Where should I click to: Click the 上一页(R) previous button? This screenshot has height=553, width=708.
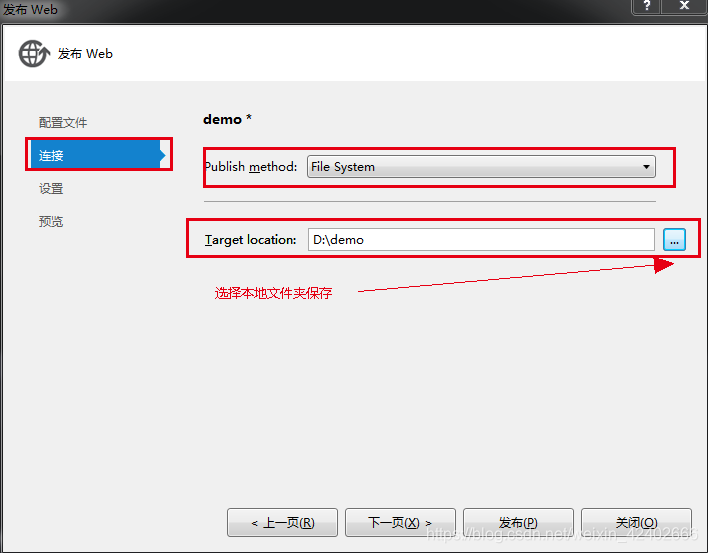(282, 522)
